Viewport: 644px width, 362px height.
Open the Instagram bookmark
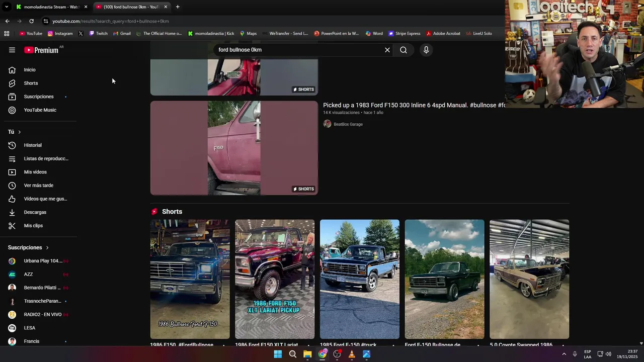60,34
